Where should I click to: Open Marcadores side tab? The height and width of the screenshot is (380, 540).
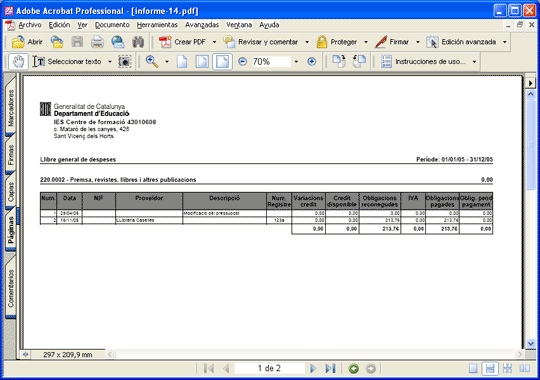click(x=11, y=107)
